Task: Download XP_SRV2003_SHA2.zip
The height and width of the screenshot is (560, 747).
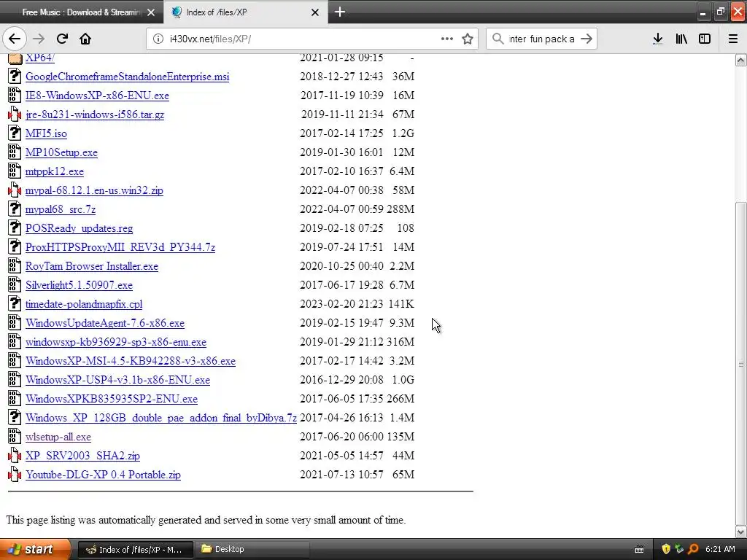Action: 83,456
